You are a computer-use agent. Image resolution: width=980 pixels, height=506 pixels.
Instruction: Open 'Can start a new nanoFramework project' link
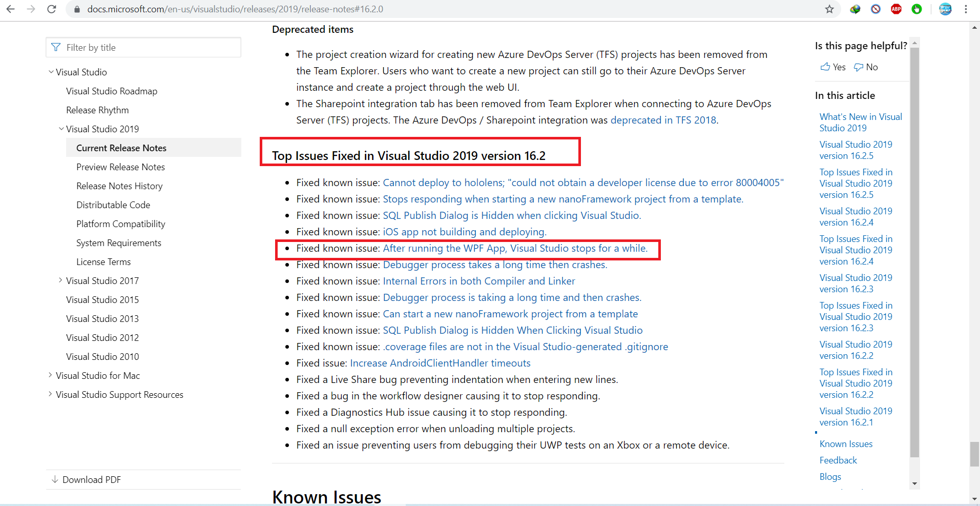(x=510, y=314)
